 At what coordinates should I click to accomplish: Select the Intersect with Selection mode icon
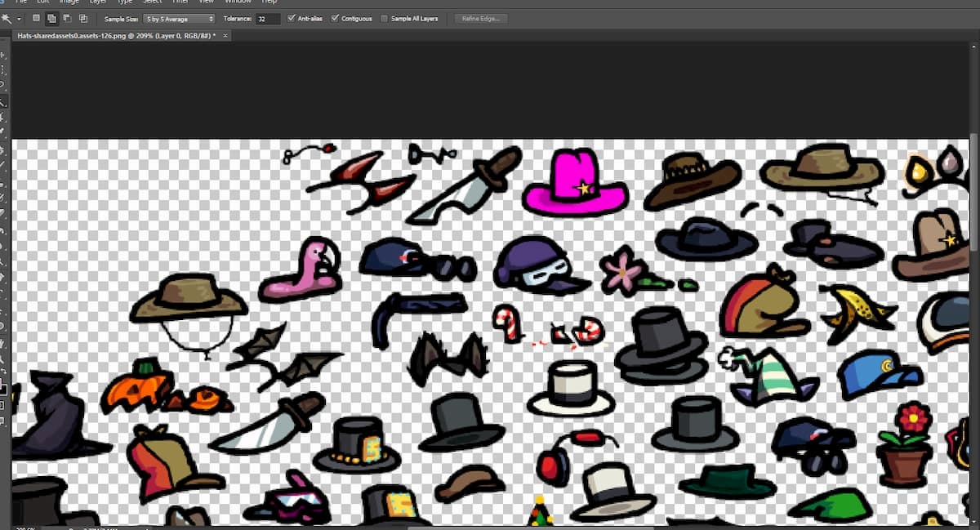coord(83,18)
